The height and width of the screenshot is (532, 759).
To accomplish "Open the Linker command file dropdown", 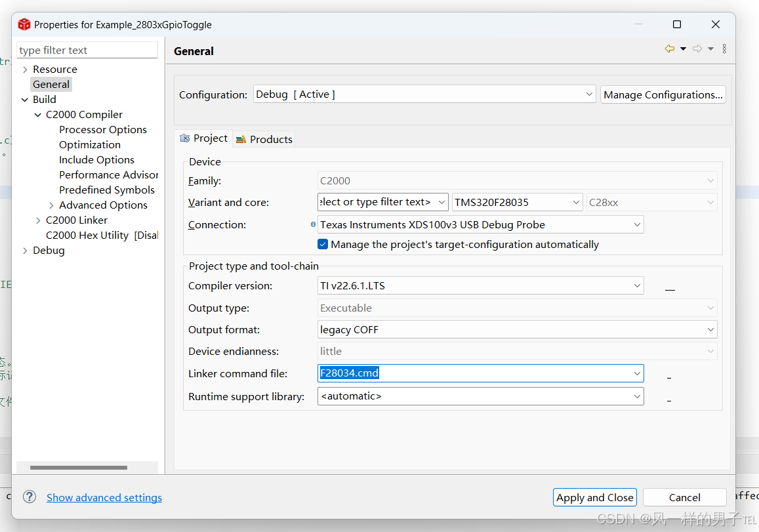I will click(x=637, y=373).
